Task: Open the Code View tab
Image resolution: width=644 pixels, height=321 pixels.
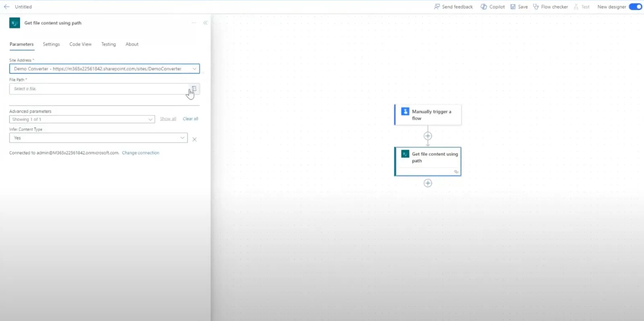Action: coord(80,44)
